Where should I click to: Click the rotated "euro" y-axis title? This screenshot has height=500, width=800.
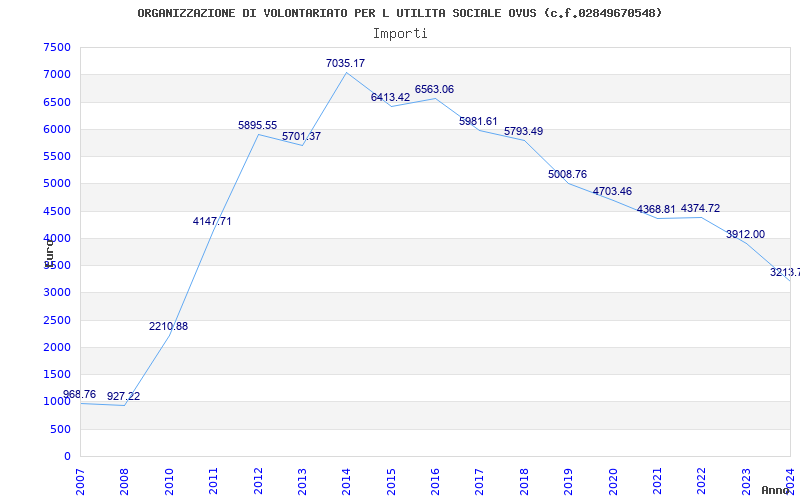click(x=49, y=252)
